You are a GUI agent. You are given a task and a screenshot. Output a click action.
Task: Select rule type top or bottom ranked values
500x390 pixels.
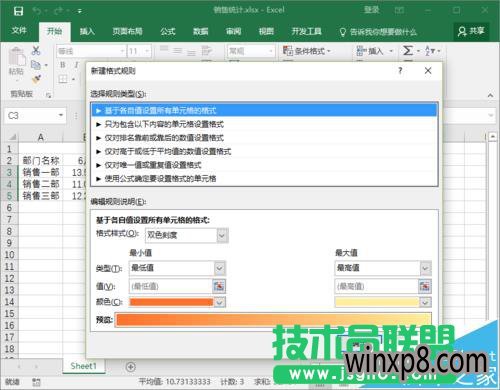point(264,138)
